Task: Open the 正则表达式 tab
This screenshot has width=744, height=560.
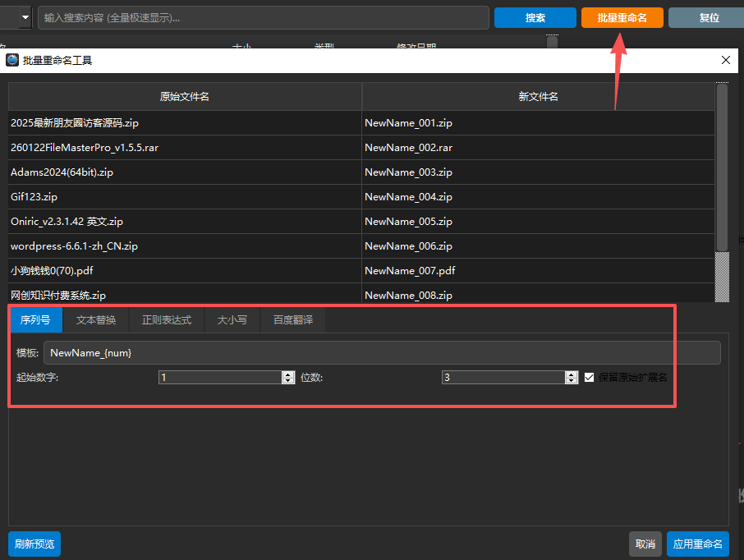Action: tap(167, 320)
